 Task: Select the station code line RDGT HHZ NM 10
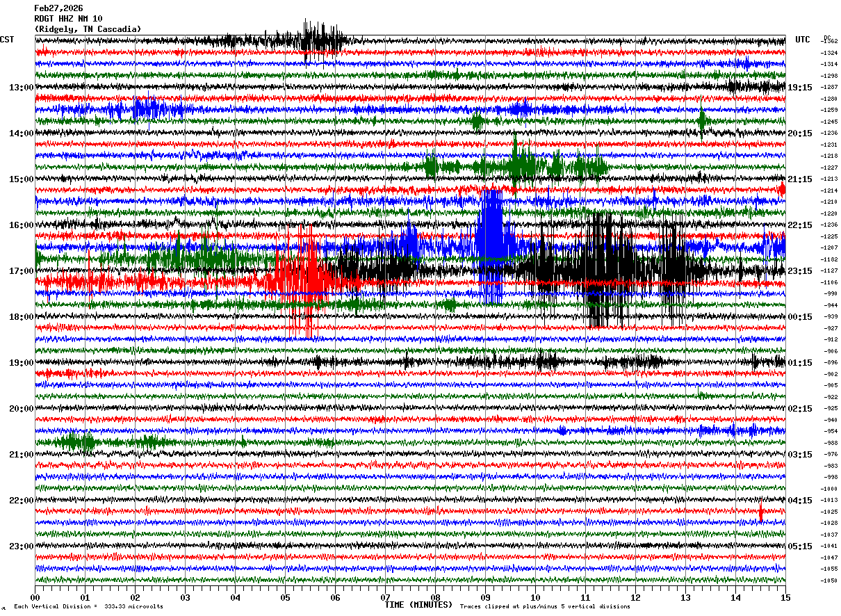68,19
